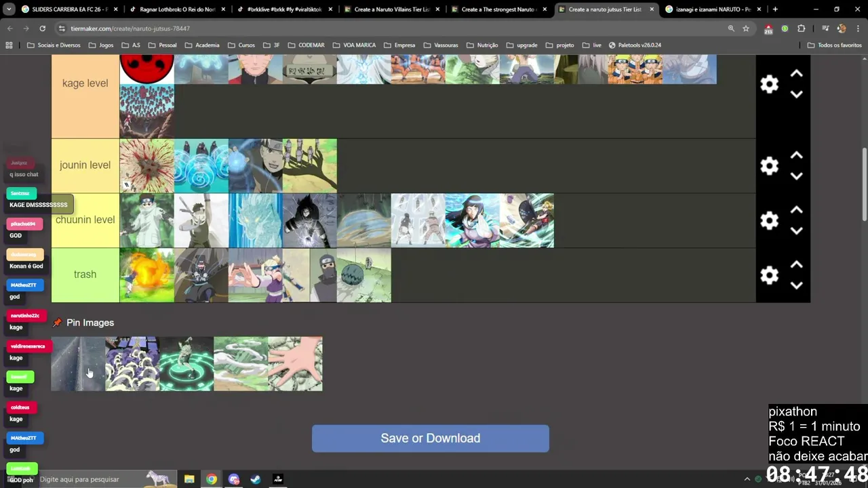The width and height of the screenshot is (868, 488).
Task: Click the Pin Images pushpin icon
Action: [x=57, y=323]
